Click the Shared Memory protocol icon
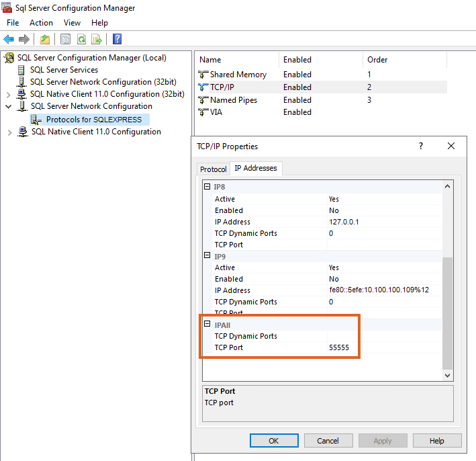Image resolution: width=476 pixels, height=461 pixels. [203, 75]
